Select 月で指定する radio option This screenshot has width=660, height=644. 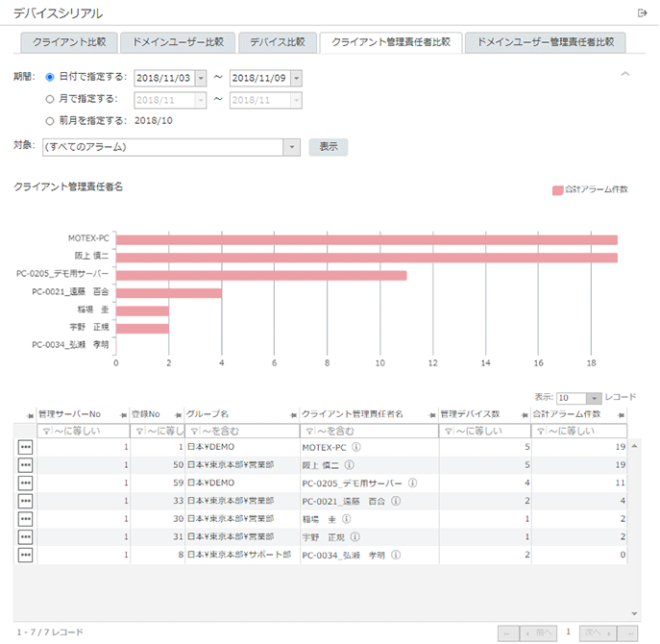coord(50,99)
